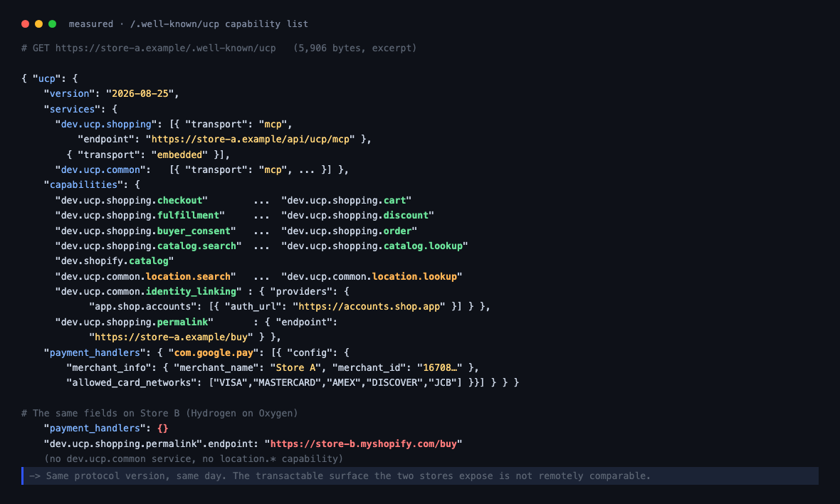Click the dev.ucp.common.identity_linking key

click(x=148, y=292)
